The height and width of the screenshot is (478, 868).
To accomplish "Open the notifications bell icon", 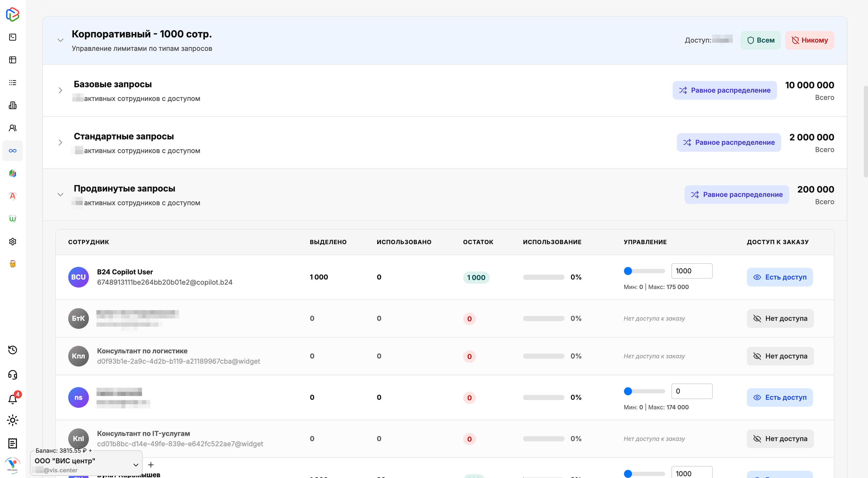I will click(13, 399).
